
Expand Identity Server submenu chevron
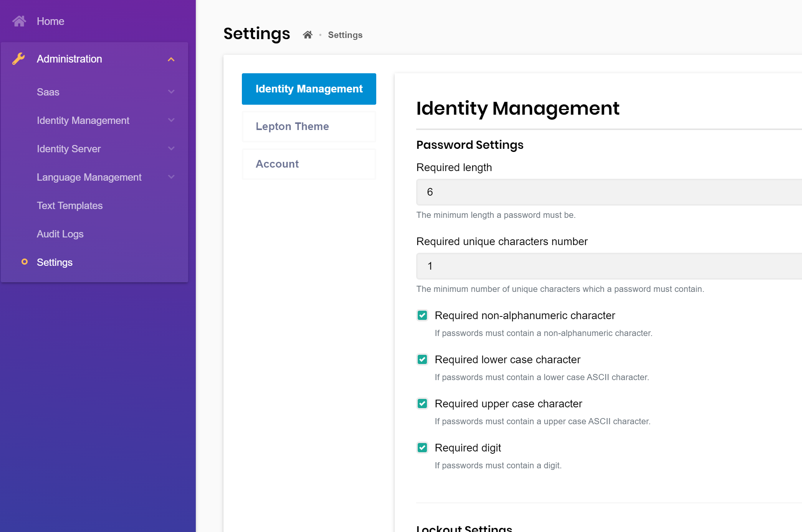tap(171, 148)
